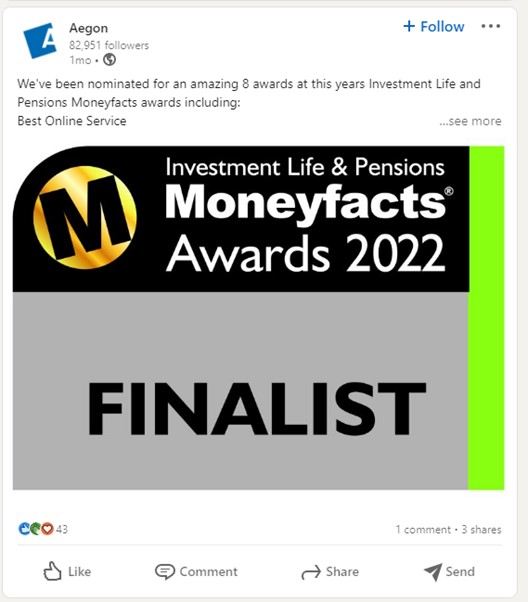Viewport: 528px width, 602px height.
Task: Select the Share action label
Action: click(343, 572)
